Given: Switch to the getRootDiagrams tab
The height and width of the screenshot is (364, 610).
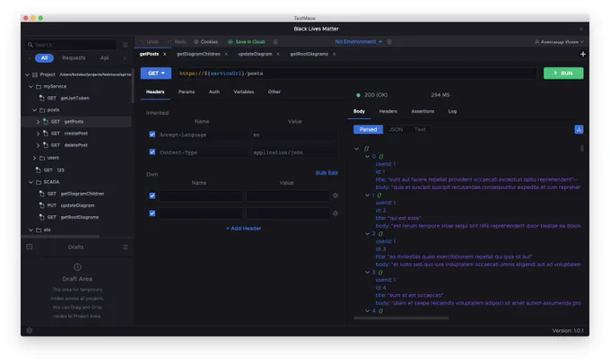Looking at the screenshot, I should click(x=309, y=54).
